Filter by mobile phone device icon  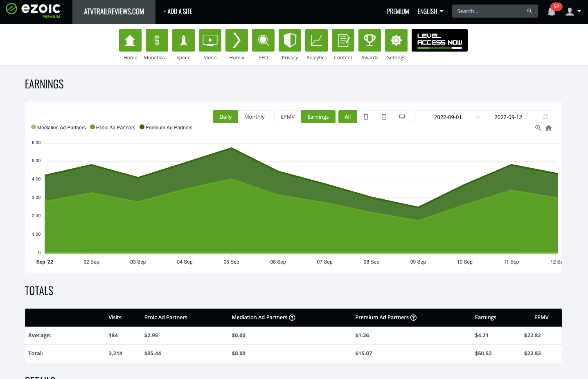[x=366, y=117]
